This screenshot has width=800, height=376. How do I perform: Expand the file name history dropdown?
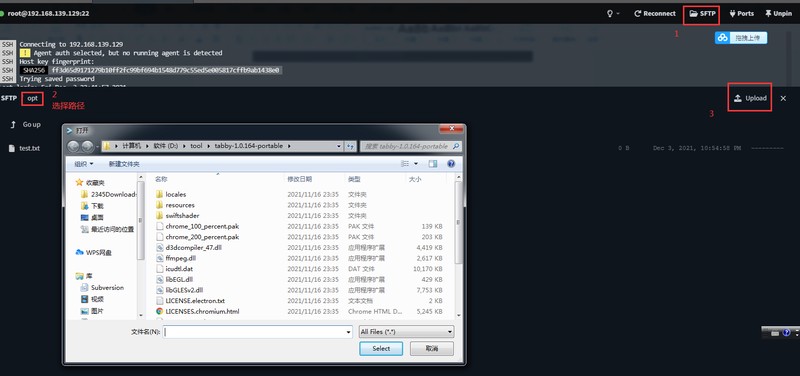tap(349, 332)
